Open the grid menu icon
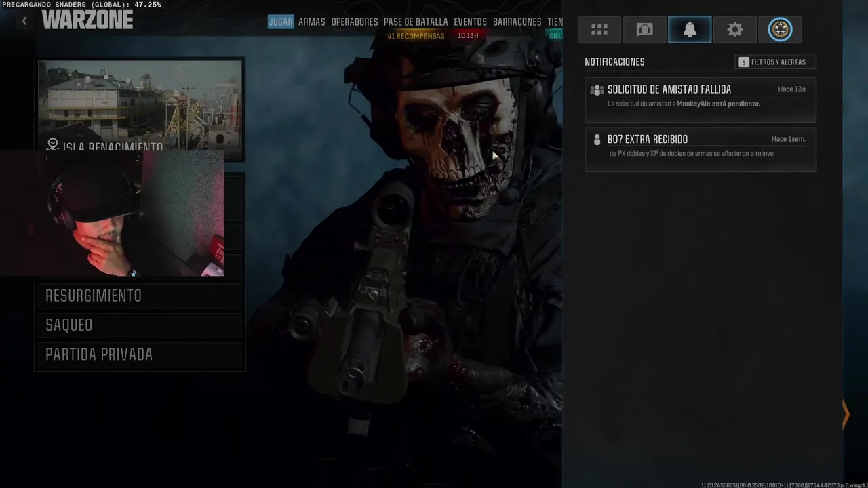868x488 pixels. click(599, 29)
